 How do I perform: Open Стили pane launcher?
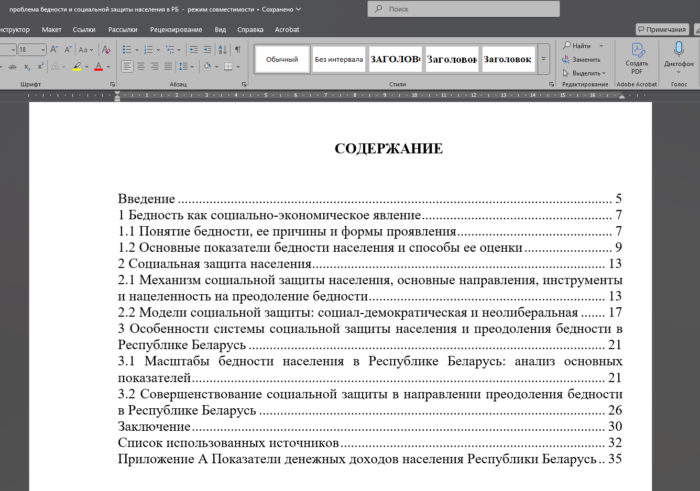(551, 84)
